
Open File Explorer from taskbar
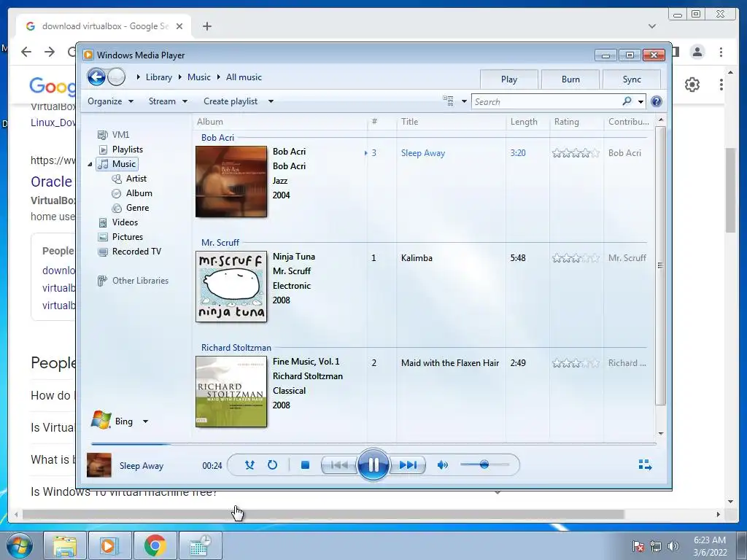[x=65, y=545]
